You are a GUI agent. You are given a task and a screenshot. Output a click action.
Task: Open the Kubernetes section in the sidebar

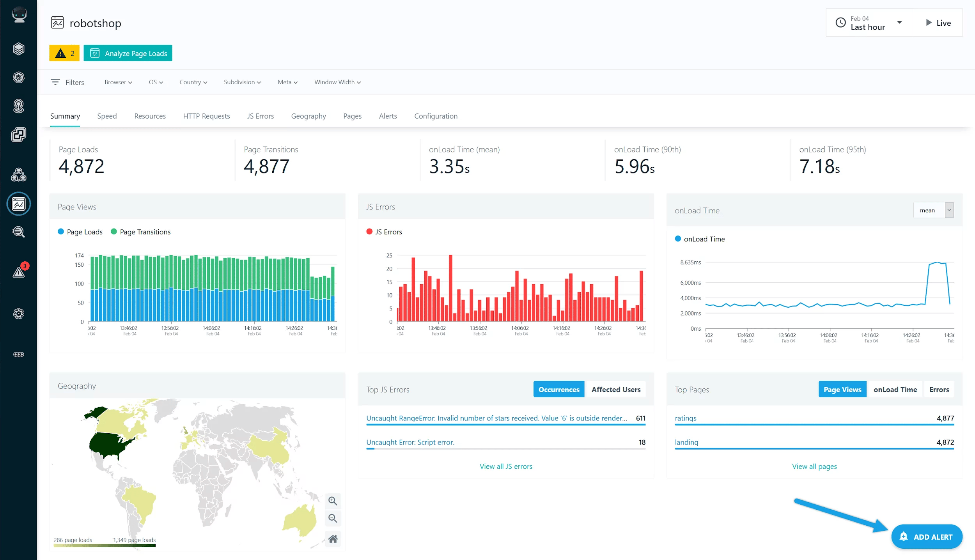point(18,77)
